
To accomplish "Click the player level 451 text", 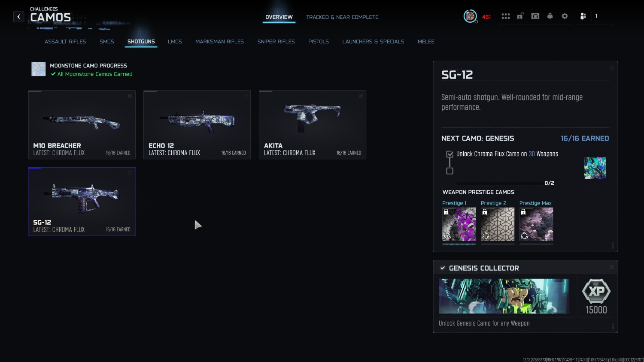I will coord(486,17).
